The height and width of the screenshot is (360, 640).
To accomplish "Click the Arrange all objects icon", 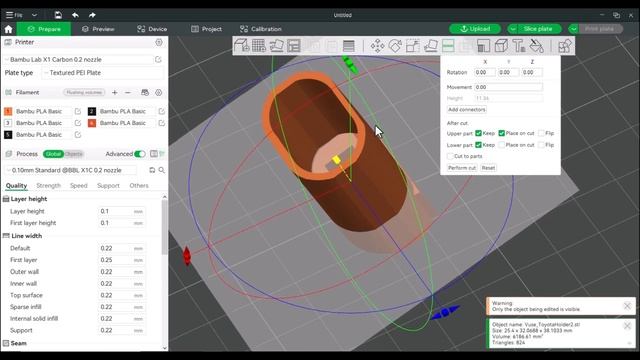I will tap(293, 46).
